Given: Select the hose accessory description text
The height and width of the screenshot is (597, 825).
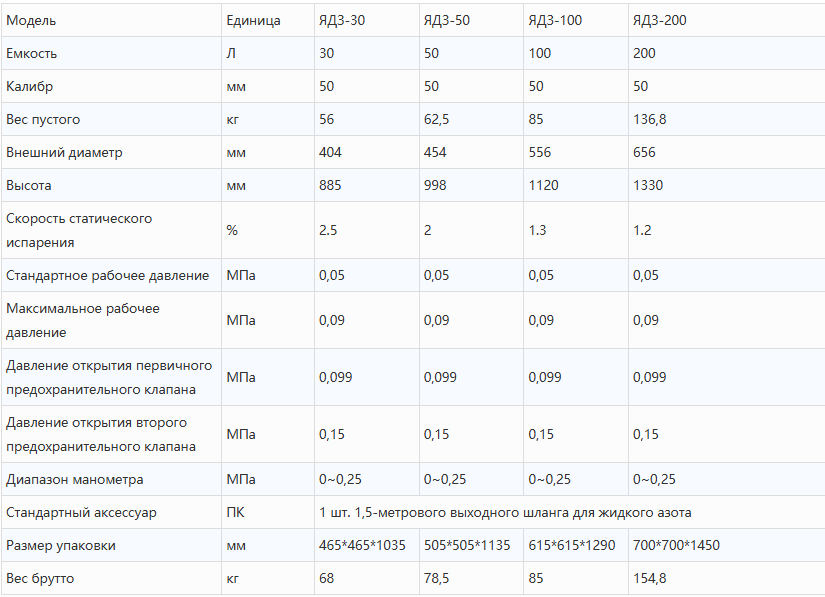Looking at the screenshot, I should click(x=505, y=513).
